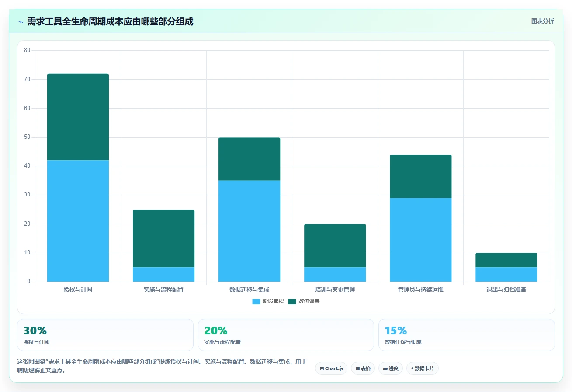This screenshot has width=572, height=392.
Task: Click the 管理员与持续运维 x-axis label
Action: [x=420, y=289]
